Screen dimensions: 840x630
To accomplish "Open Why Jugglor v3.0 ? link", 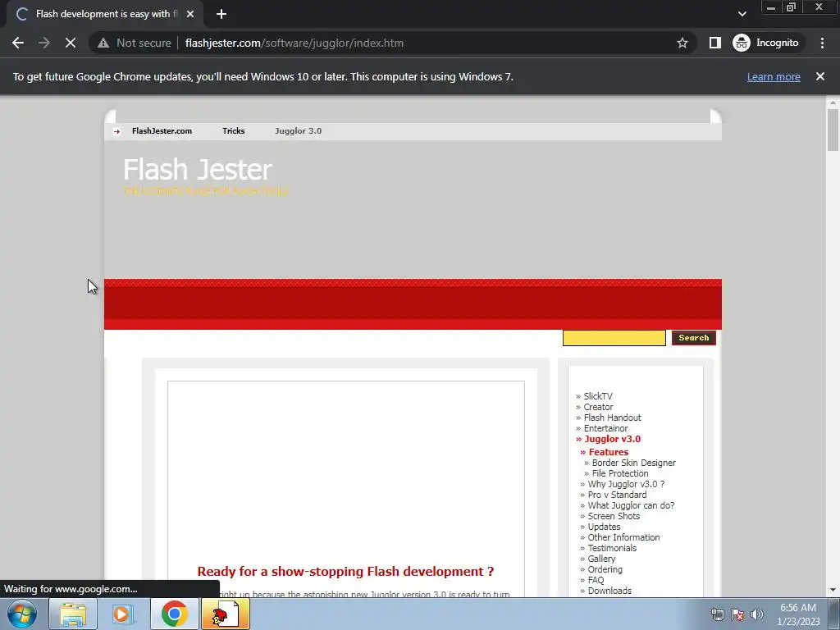I will click(626, 484).
